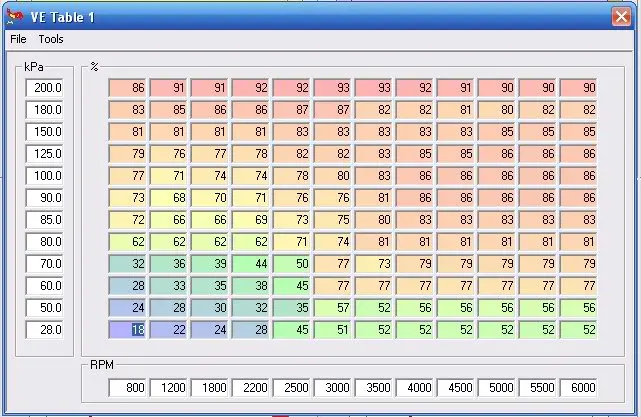Screen dimensions: 641x417
Task: Click the 3000 RPM bin field
Action: [332, 388]
